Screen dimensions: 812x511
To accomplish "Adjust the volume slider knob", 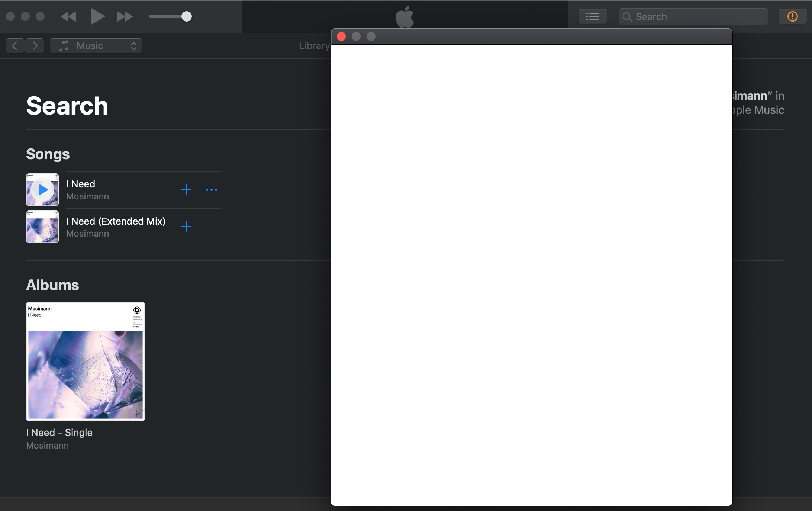I will click(x=187, y=17).
